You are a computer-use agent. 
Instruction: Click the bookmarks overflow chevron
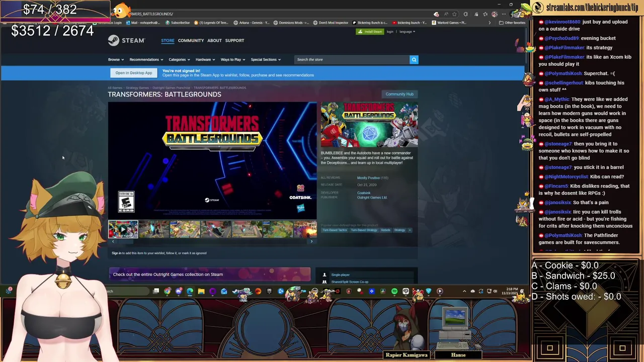point(490,23)
